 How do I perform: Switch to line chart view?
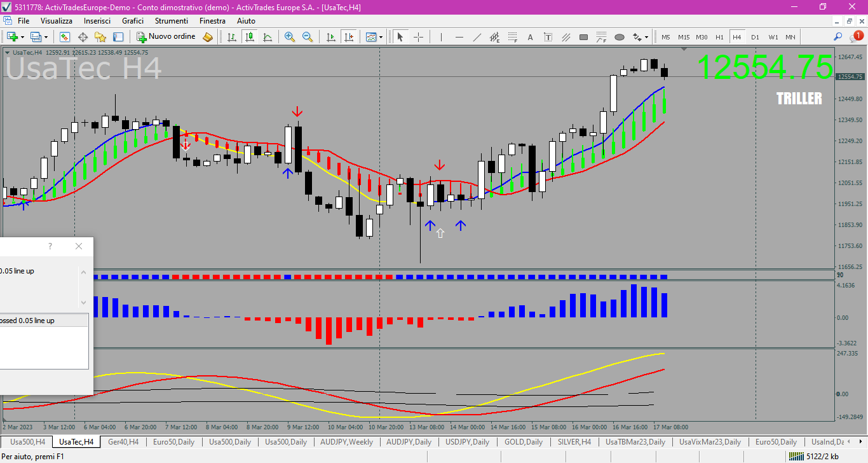click(x=267, y=37)
